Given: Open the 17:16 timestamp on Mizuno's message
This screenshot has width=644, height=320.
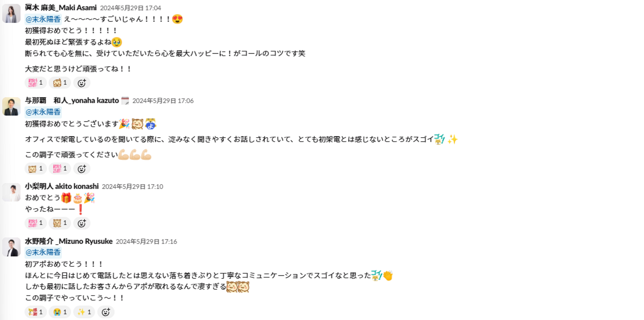Looking at the screenshot, I should 146,241.
